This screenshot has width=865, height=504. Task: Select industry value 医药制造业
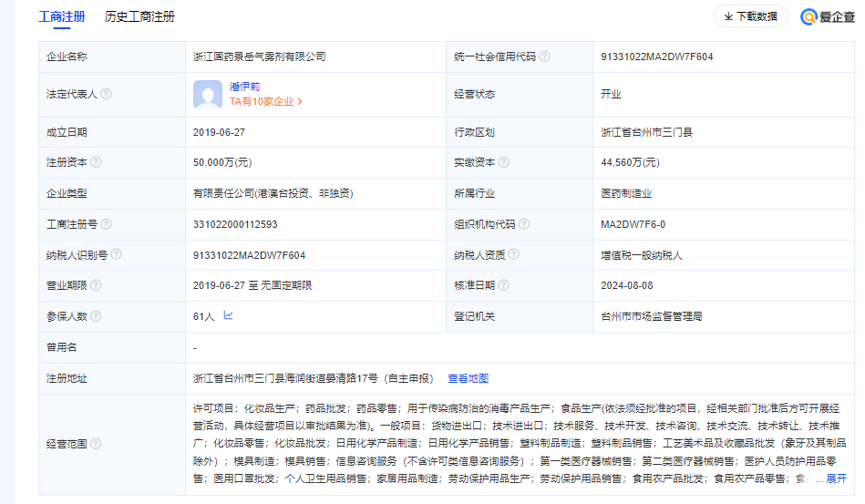point(626,193)
